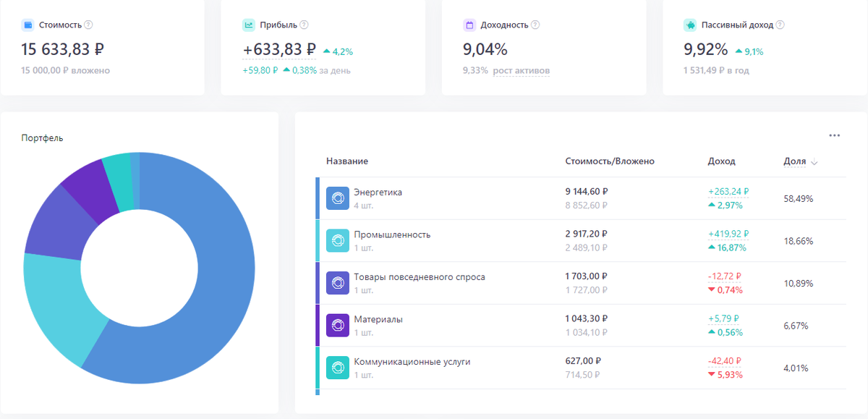The width and height of the screenshot is (868, 419).
Task: Click the 16,87% gain for Промышленность
Action: pos(727,247)
